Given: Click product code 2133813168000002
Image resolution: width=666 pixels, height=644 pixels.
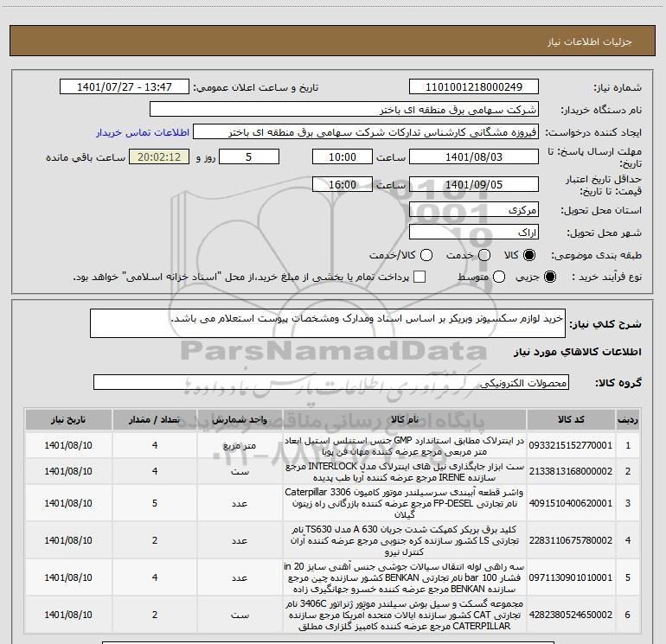Looking at the screenshot, I should (571, 471).
